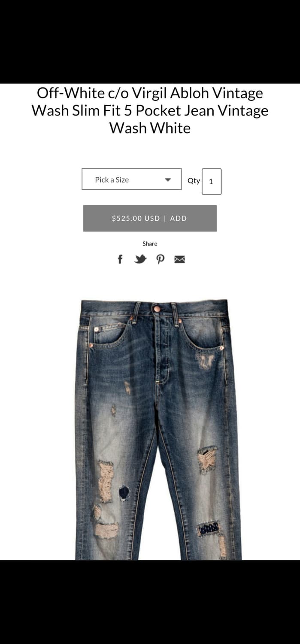Click the dark hole on left jean leg
The height and width of the screenshot is (644, 300).
pos(124,492)
